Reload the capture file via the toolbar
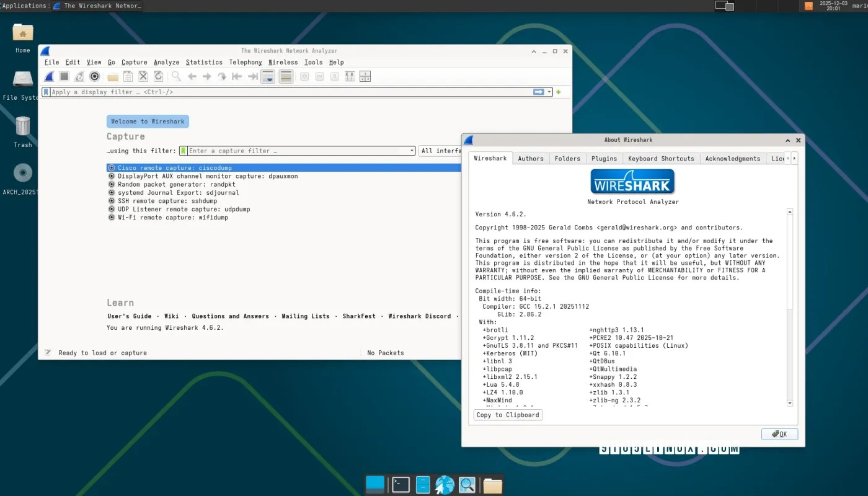 tap(157, 76)
